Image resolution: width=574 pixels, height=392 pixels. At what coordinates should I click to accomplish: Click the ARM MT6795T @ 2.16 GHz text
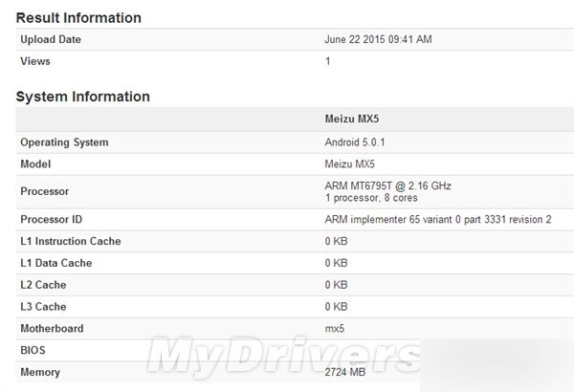[x=389, y=185]
